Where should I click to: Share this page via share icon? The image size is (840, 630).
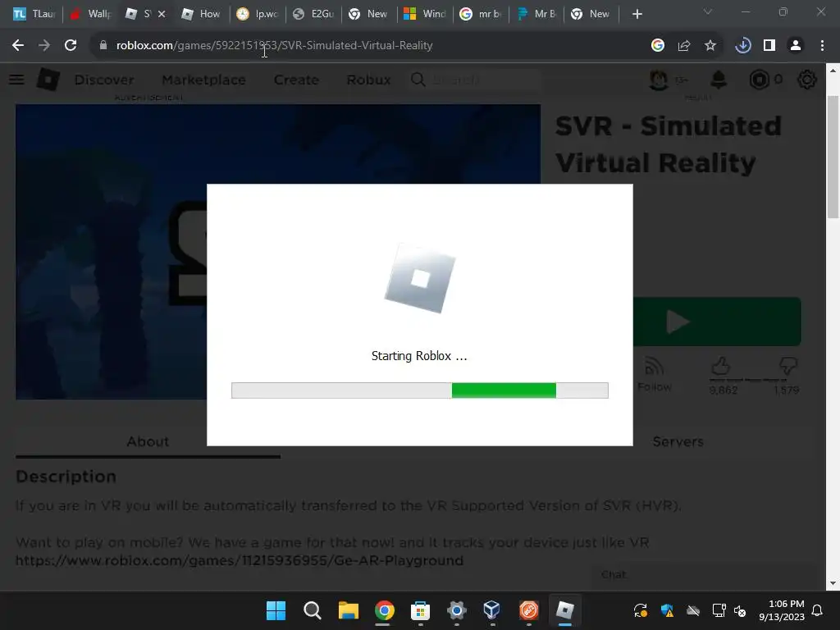tap(683, 46)
